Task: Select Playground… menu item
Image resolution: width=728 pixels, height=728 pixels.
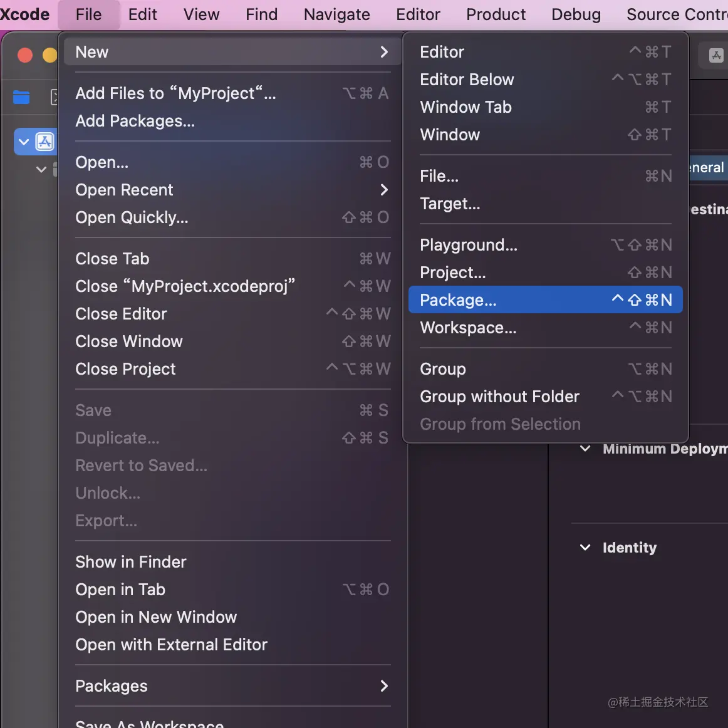Action: pos(546,245)
